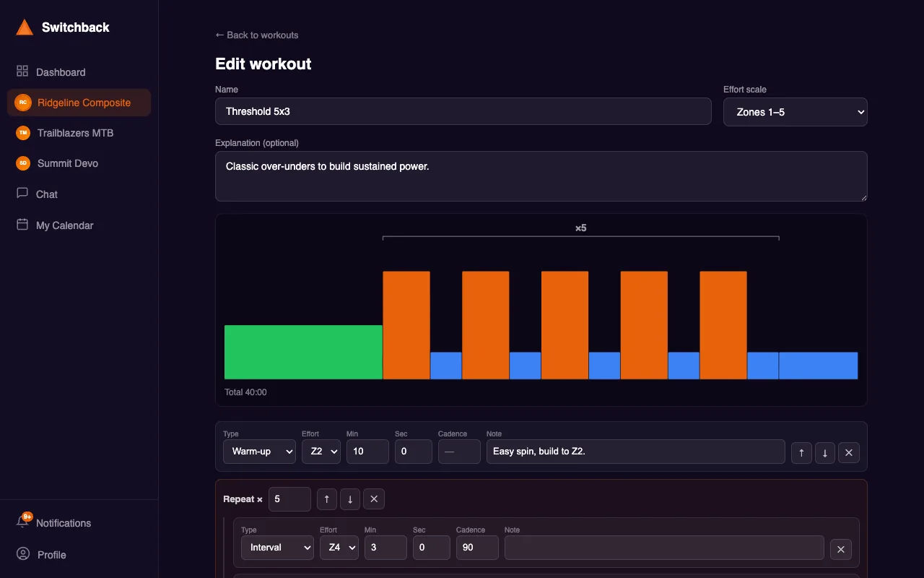Move the Repeat block up
This screenshot has height=578, width=924.
coord(326,499)
